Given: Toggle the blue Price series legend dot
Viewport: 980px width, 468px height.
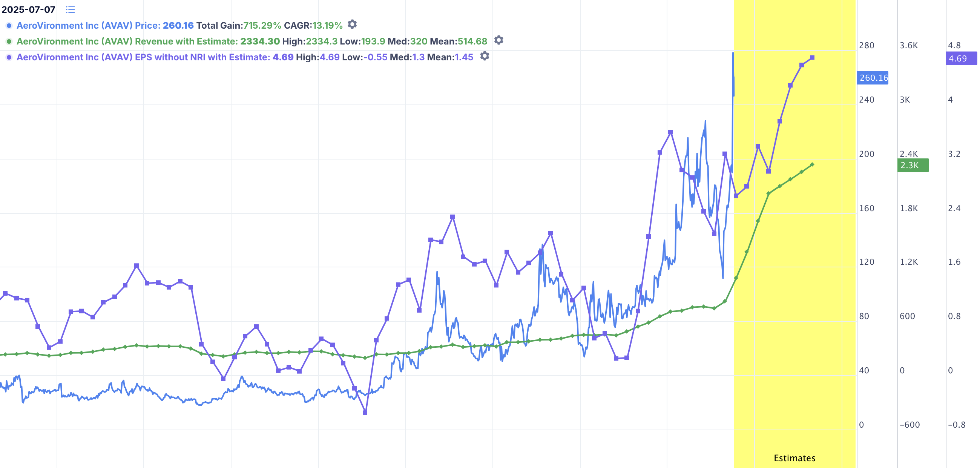Looking at the screenshot, I should click(9, 26).
